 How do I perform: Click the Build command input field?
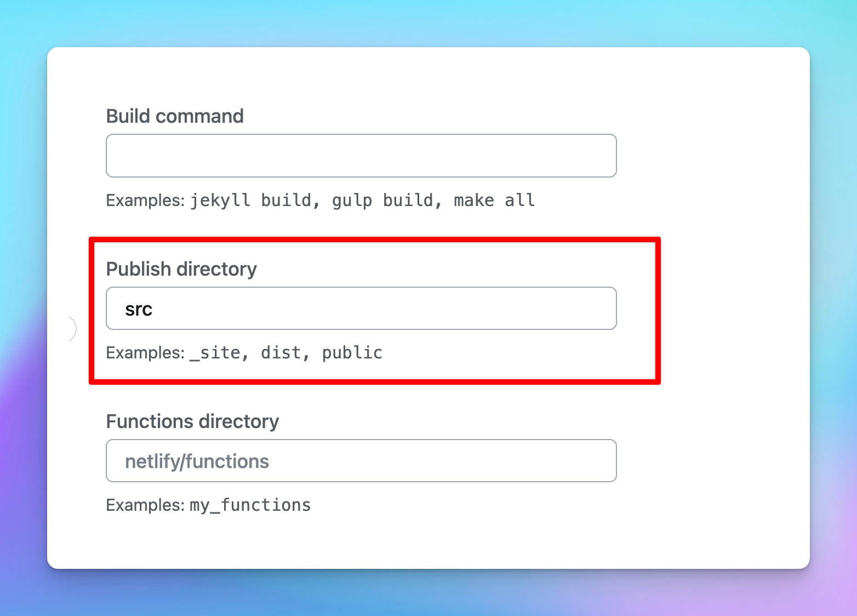point(361,155)
